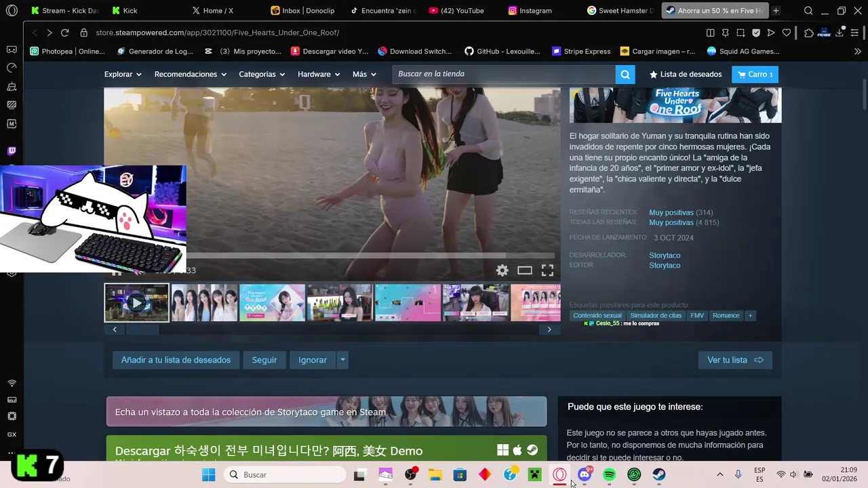
Task: Switch to the Home / X tab
Action: 212,11
